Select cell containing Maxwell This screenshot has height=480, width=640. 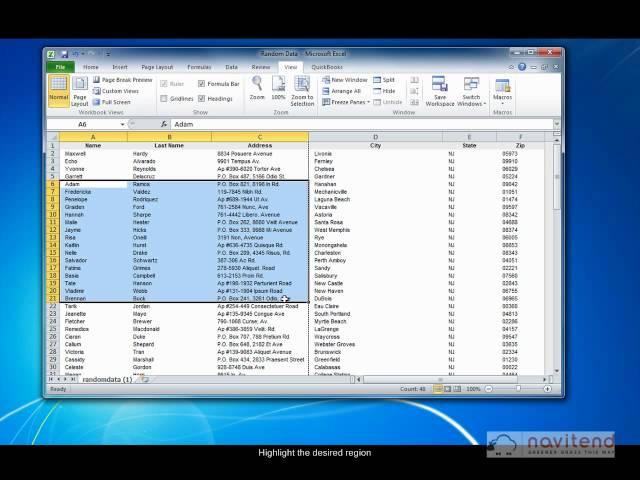click(93, 154)
